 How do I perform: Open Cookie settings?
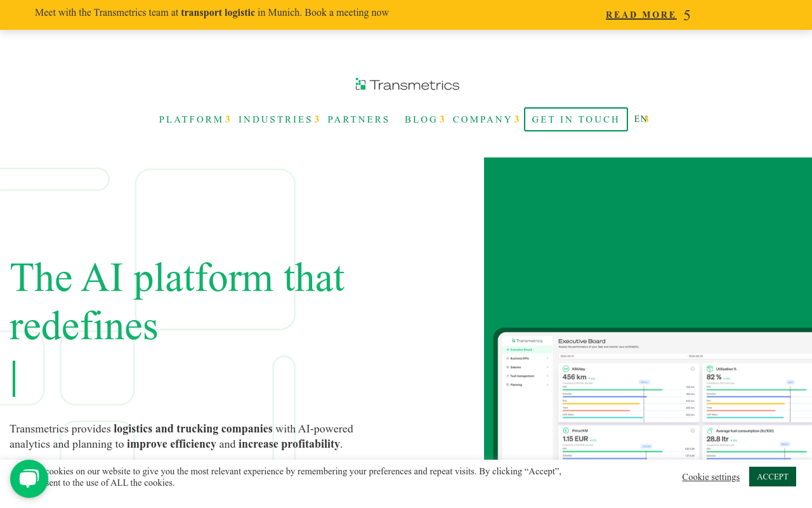(x=710, y=477)
